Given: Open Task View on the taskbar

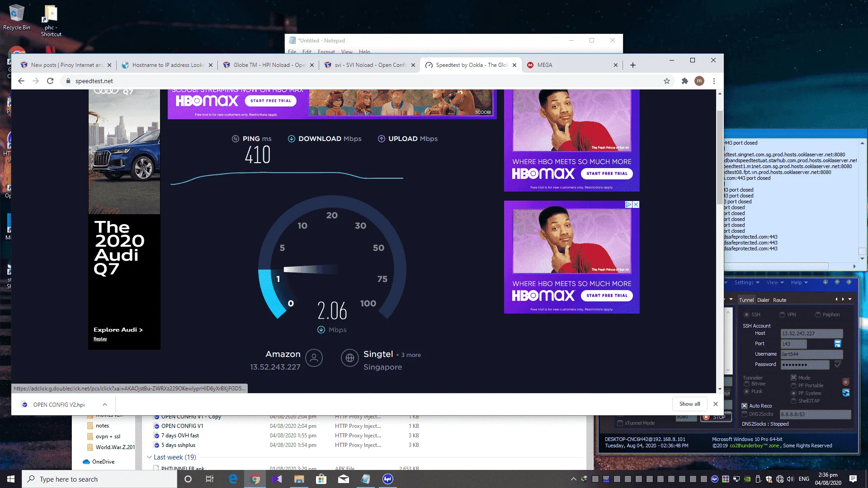Looking at the screenshot, I should tap(209, 479).
